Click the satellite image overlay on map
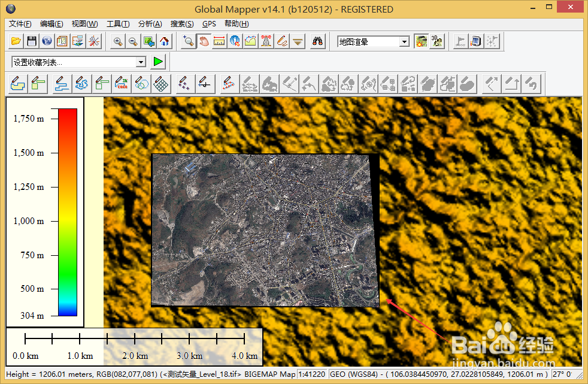The image size is (588, 384). (x=265, y=230)
